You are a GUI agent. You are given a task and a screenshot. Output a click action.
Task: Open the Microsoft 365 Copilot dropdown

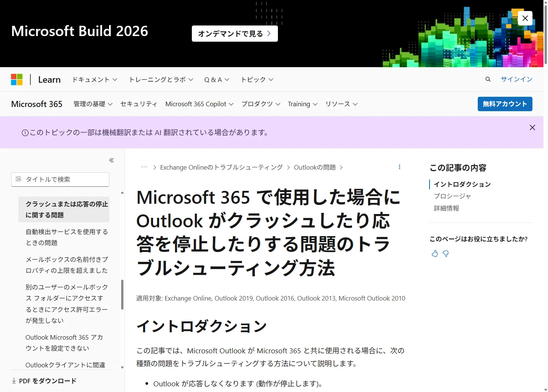click(x=199, y=104)
